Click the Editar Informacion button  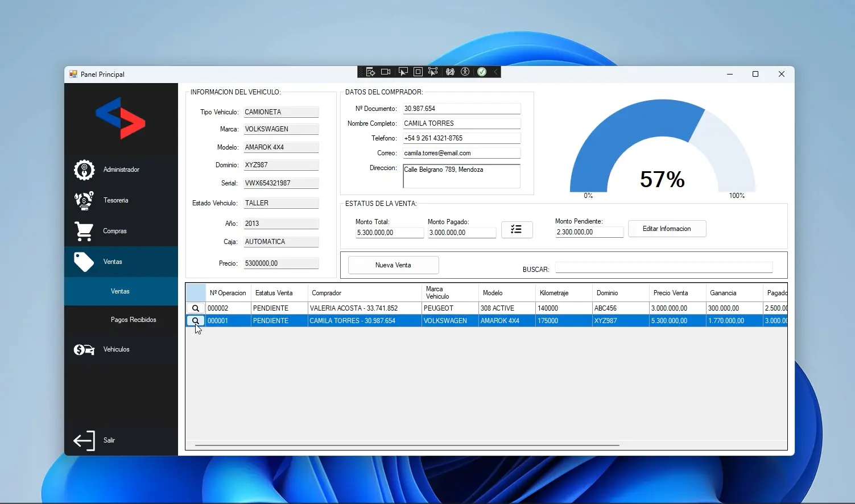coord(667,229)
